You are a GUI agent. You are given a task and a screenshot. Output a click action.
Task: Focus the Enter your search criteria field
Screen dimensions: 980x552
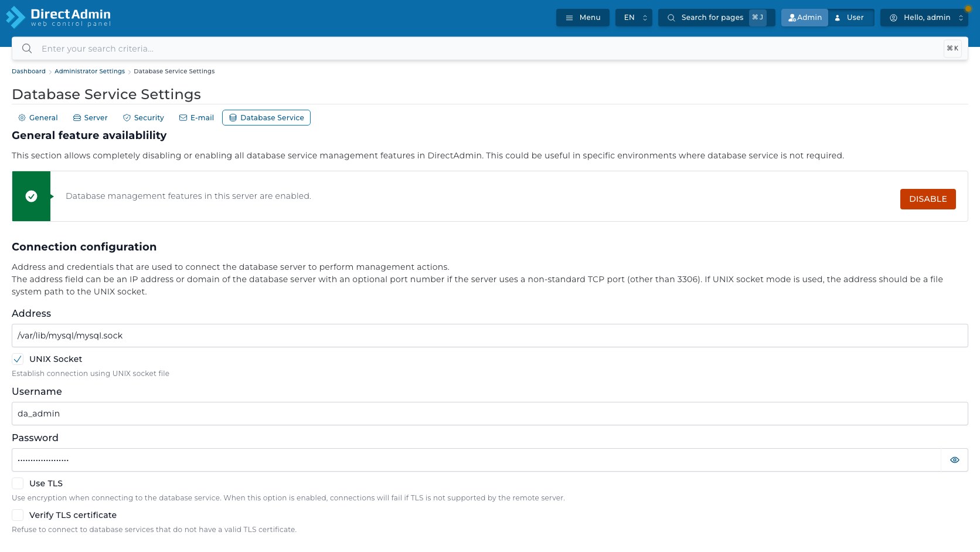489,49
